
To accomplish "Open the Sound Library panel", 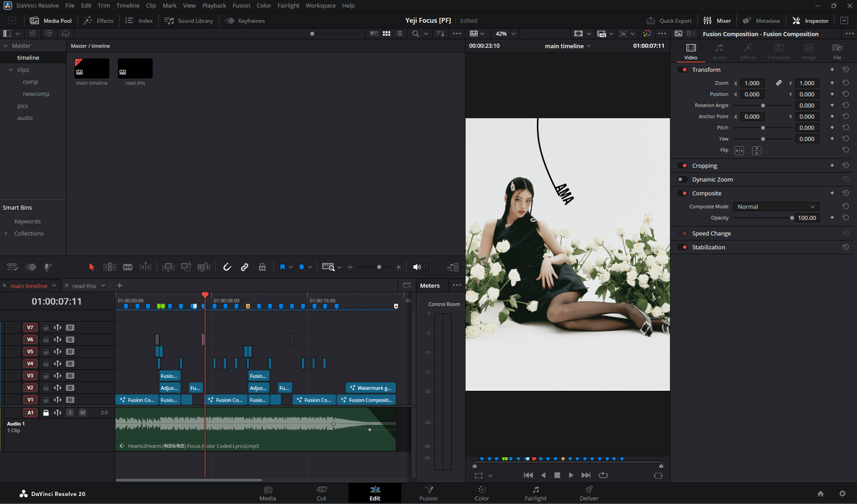I will click(189, 21).
